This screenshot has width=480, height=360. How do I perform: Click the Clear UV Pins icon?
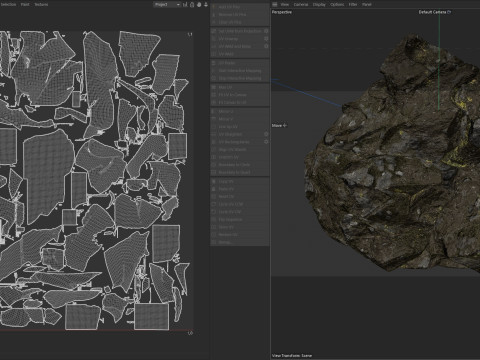point(214,22)
